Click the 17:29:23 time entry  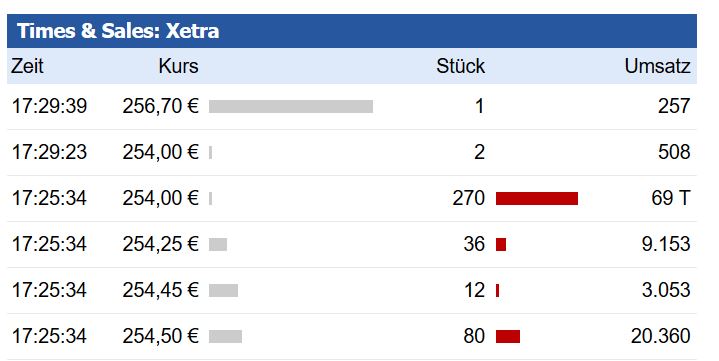(49, 152)
